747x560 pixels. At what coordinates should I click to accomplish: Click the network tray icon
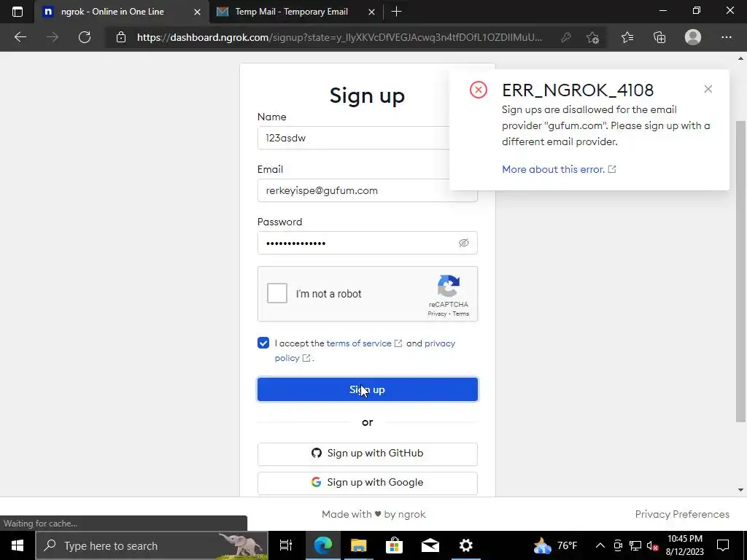(635, 545)
